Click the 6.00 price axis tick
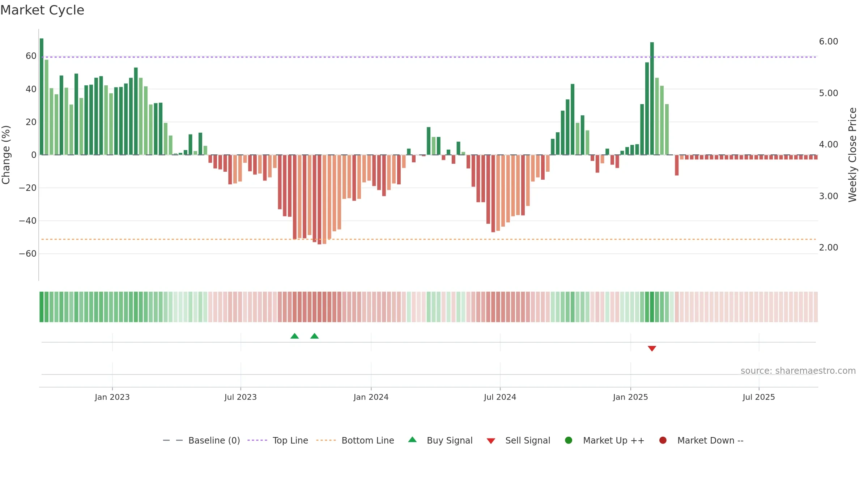The width and height of the screenshot is (868, 488). [829, 42]
